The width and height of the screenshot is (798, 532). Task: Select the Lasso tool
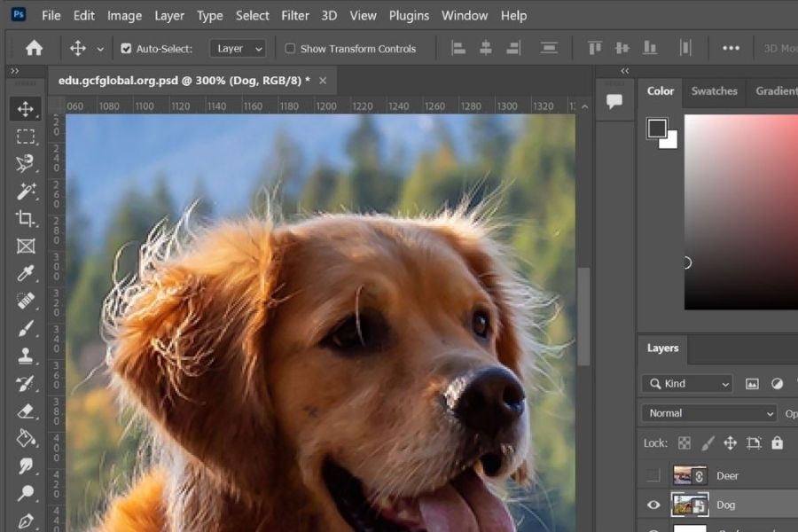[x=26, y=164]
